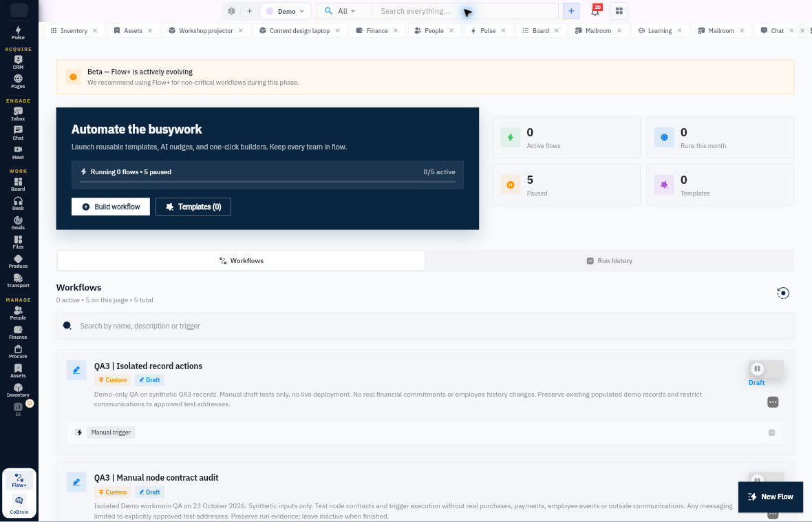Click the Custom tag on Isolated record actions

(x=112, y=380)
